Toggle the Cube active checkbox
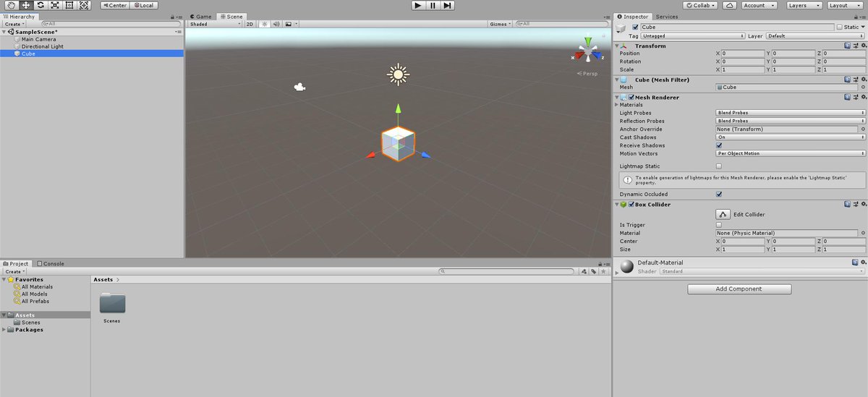868x397 pixels. (x=636, y=27)
